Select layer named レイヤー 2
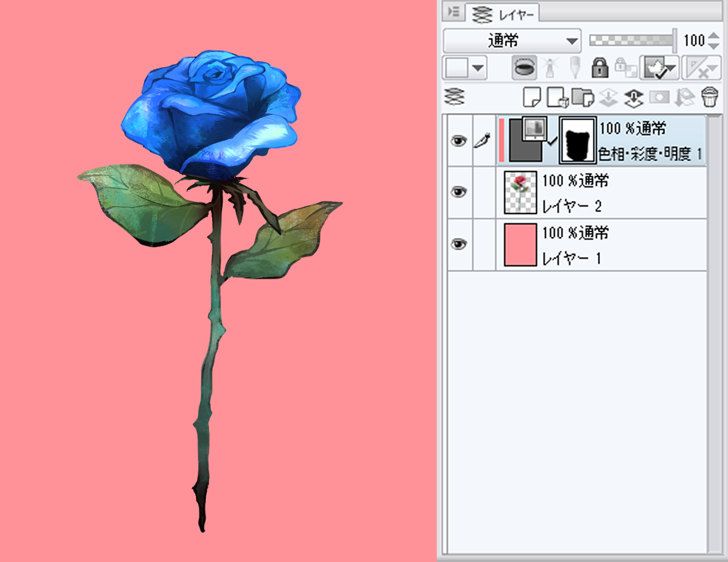728x562 pixels. click(x=571, y=206)
